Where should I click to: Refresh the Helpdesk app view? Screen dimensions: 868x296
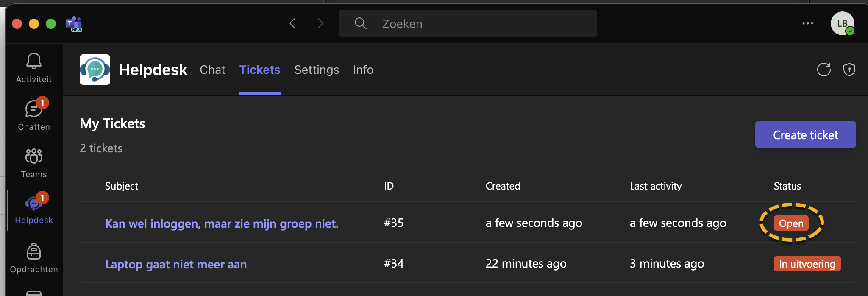click(x=823, y=69)
